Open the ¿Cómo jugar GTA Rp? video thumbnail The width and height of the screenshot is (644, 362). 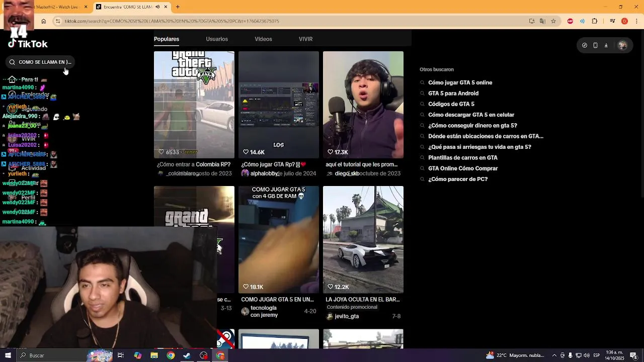(279, 105)
